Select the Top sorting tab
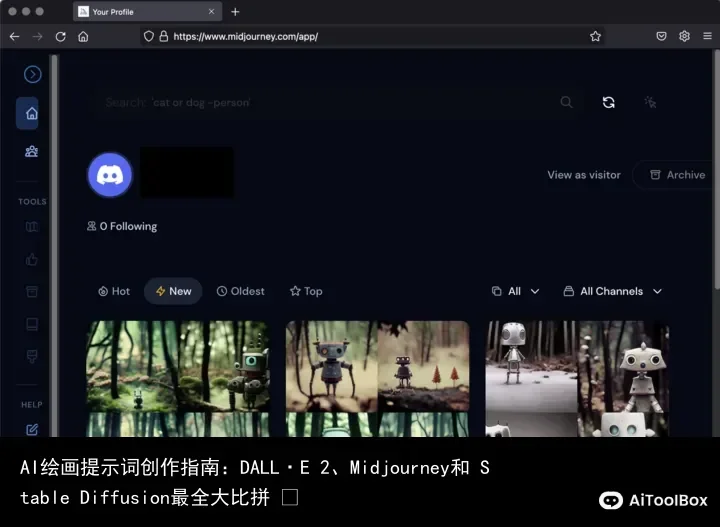 [x=306, y=291]
